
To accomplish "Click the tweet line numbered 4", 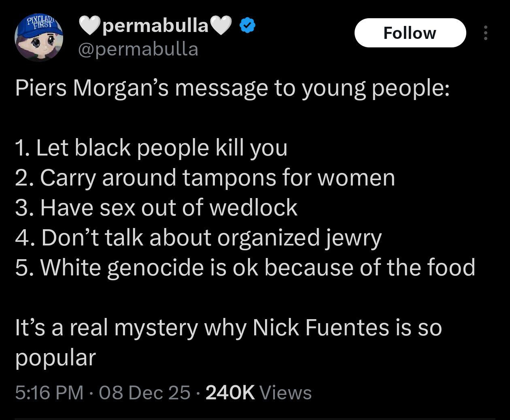I will [x=198, y=238].
